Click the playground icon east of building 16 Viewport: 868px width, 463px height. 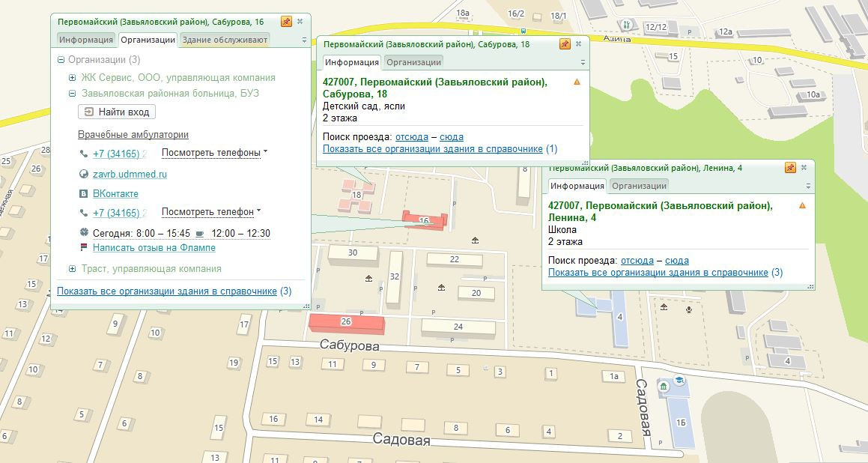475,240
